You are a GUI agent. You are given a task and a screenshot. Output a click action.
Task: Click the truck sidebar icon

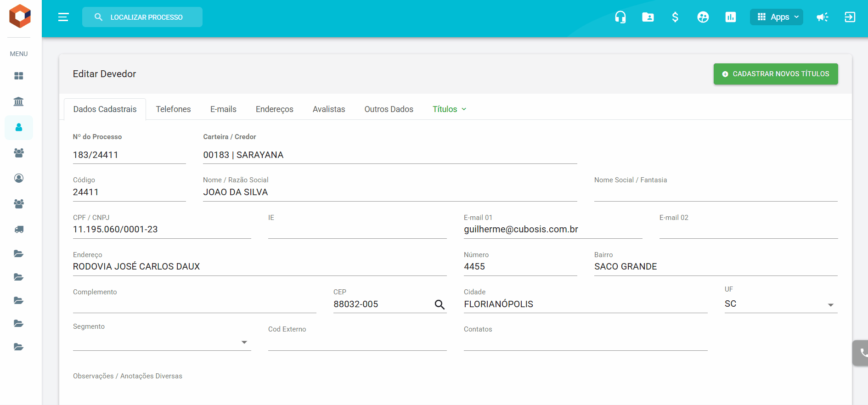pos(19,230)
